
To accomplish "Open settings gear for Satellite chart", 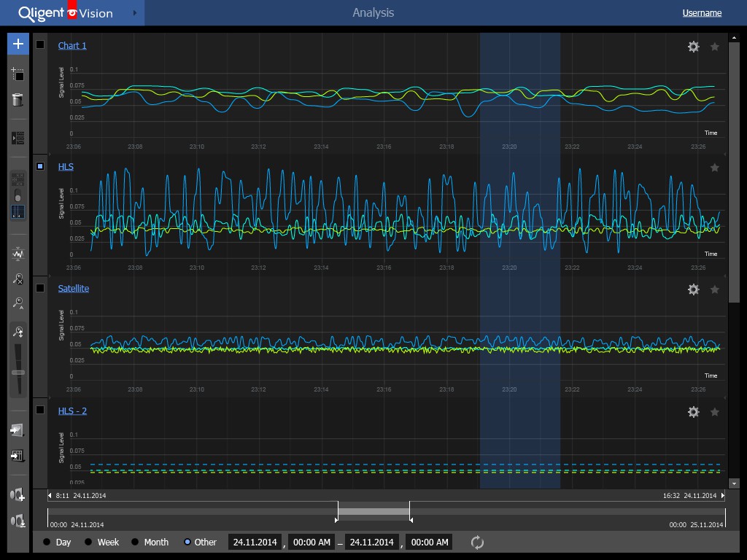I will (693, 289).
